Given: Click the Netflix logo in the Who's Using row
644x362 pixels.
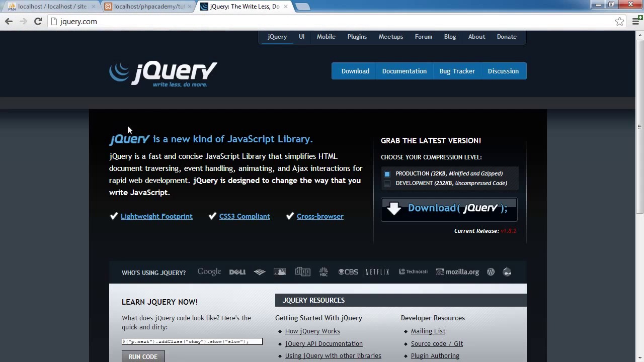Looking at the screenshot, I should coord(377,272).
